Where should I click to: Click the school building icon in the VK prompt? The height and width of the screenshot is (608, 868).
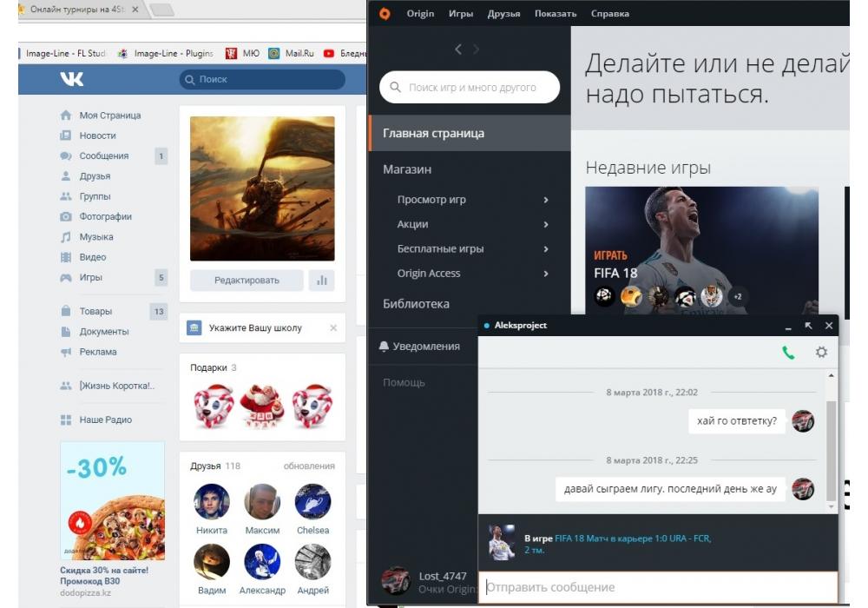(x=194, y=327)
